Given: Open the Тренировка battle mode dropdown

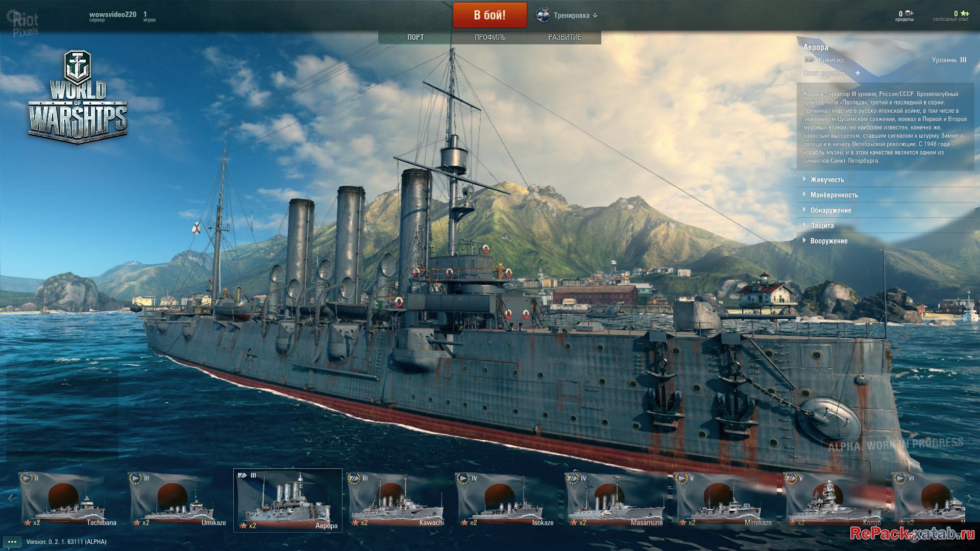Looking at the screenshot, I should pyautogui.click(x=567, y=15).
